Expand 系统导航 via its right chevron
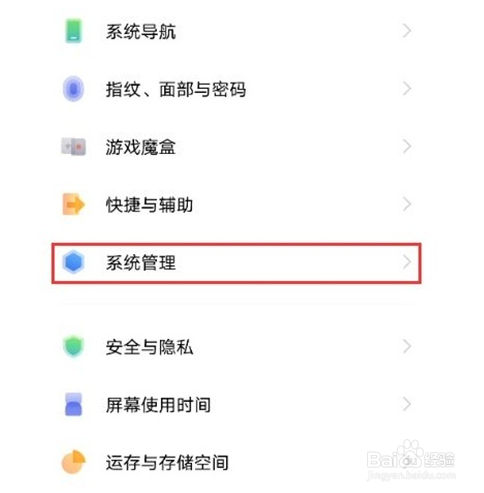 click(406, 31)
